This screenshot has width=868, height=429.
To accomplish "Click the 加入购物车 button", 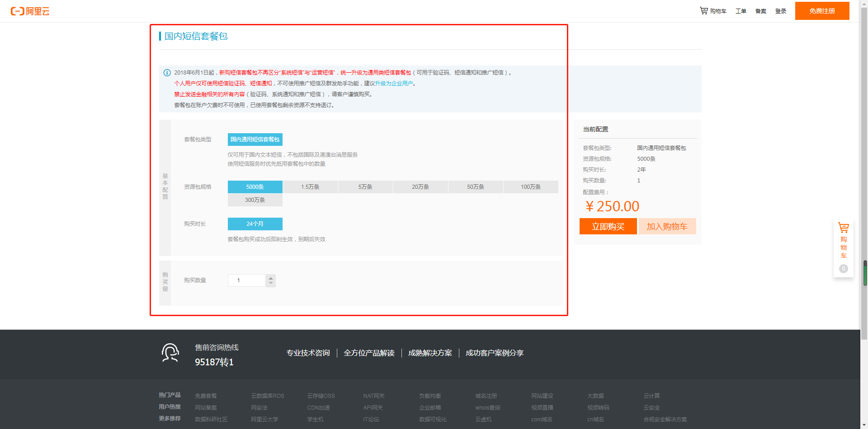I will [x=667, y=226].
